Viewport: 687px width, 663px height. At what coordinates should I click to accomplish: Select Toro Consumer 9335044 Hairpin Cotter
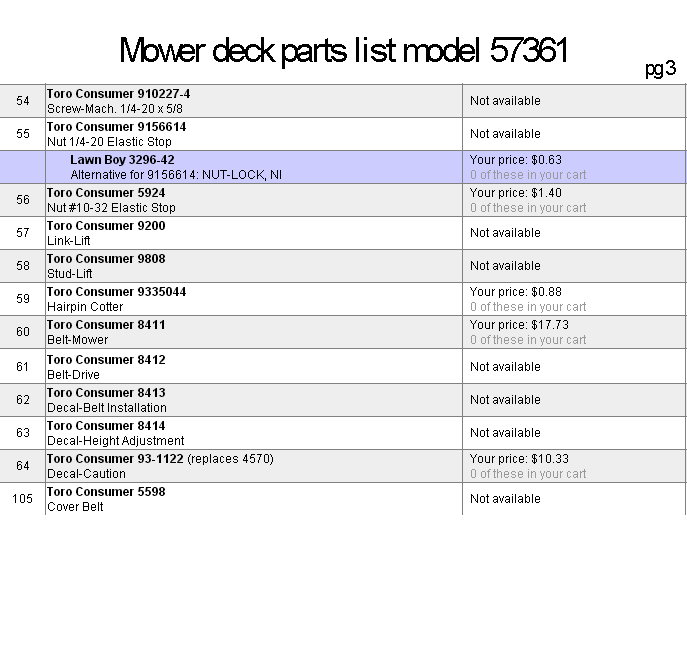click(x=116, y=291)
